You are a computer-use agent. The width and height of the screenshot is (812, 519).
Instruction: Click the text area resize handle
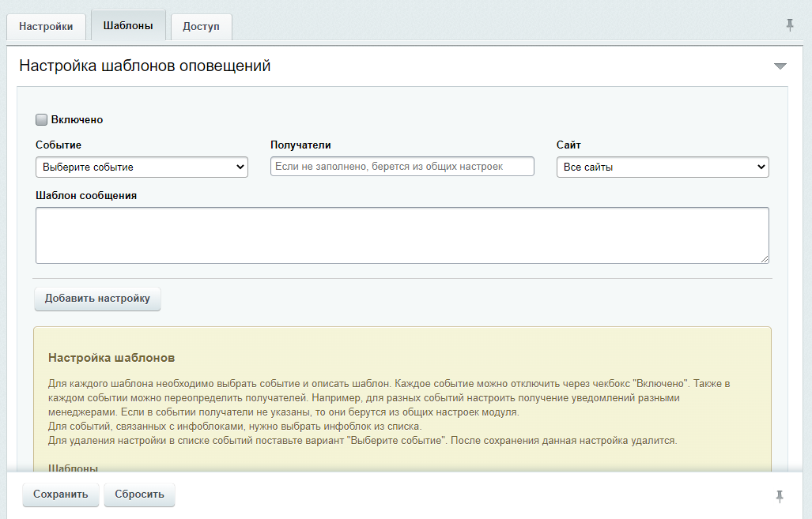pyautogui.click(x=765, y=258)
